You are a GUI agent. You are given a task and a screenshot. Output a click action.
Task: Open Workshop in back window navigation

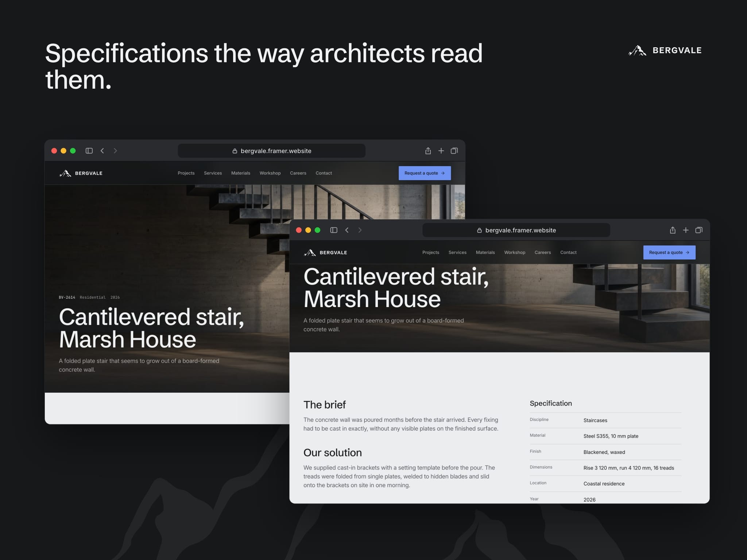(x=270, y=173)
